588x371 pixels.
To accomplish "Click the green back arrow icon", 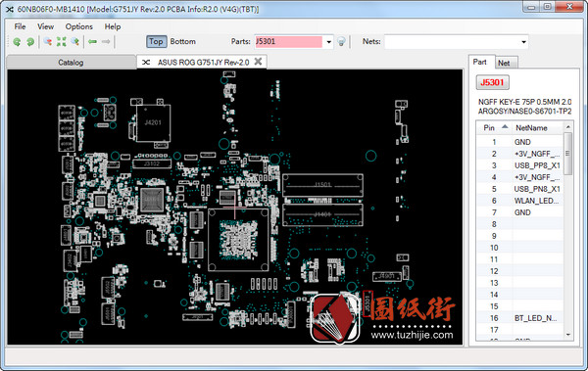I will pos(92,41).
